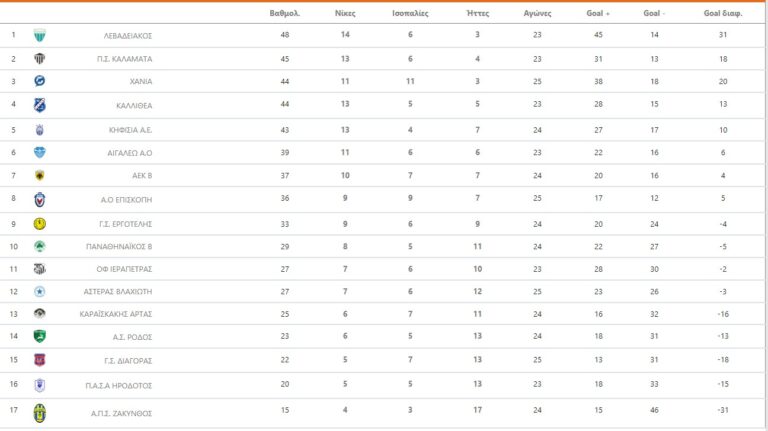Open the Αιγάλεω Α.Ο team name
Image resolution: width=768 pixels, height=431 pixels.
[x=130, y=153]
